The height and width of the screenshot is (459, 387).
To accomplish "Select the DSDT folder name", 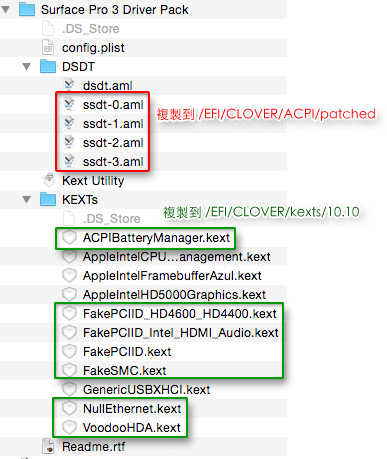I will pos(78,67).
